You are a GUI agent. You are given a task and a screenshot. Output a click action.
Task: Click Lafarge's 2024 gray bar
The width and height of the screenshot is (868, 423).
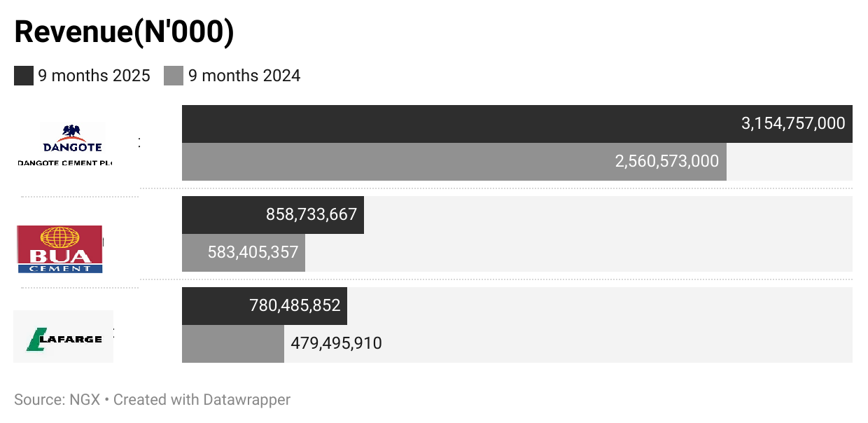click(233, 344)
